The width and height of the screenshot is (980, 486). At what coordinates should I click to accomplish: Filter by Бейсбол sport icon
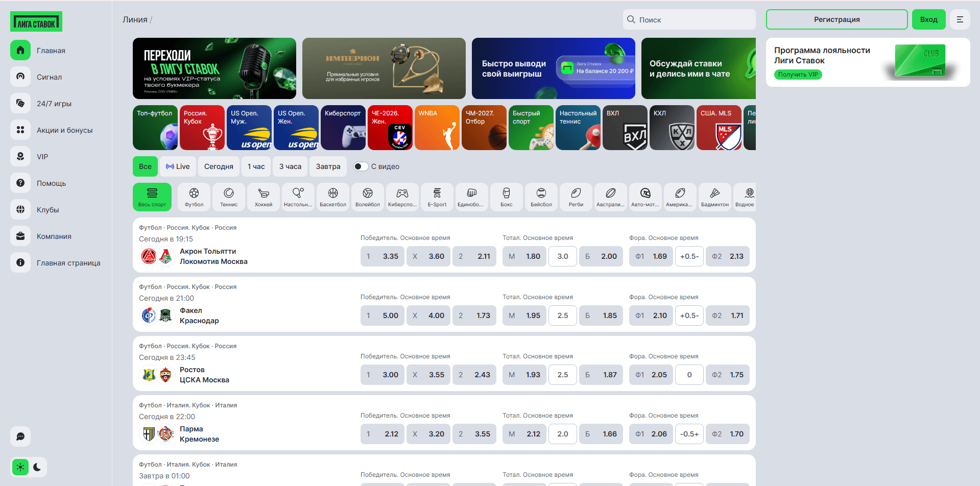[541, 197]
